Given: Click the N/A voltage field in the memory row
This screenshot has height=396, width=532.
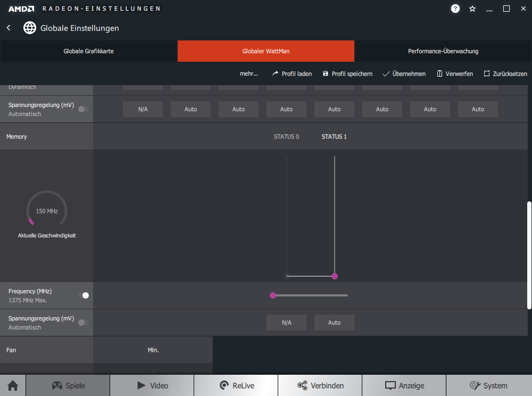Looking at the screenshot, I should (286, 323).
